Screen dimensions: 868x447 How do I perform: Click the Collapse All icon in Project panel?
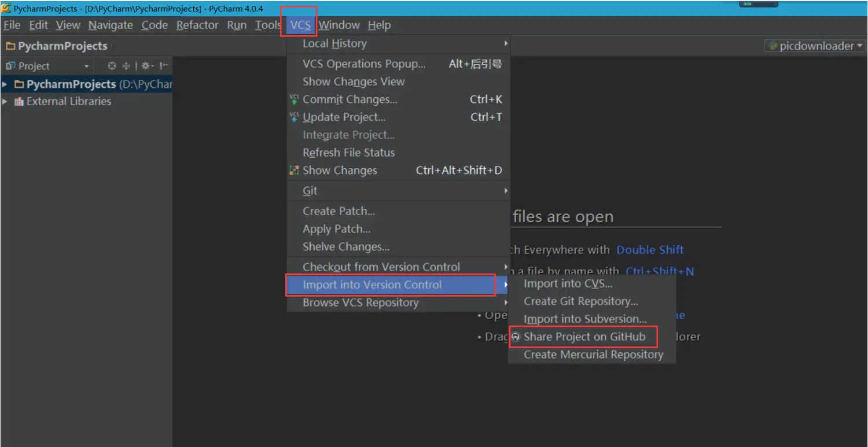(x=126, y=66)
